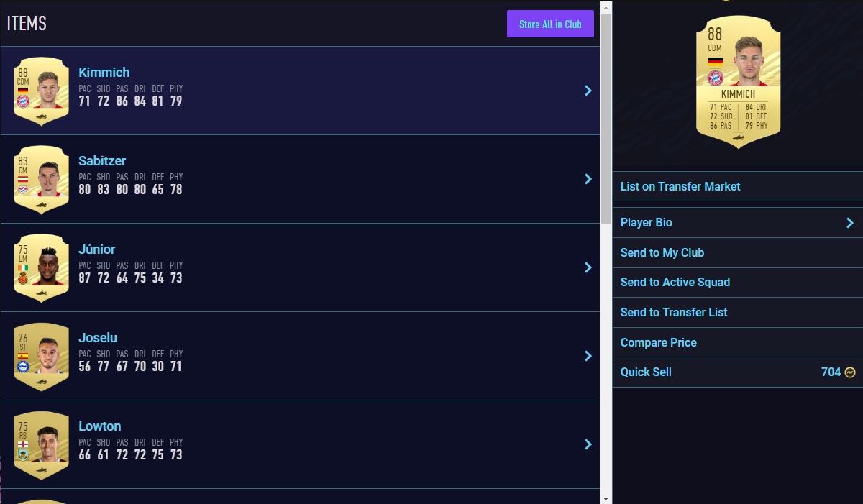The width and height of the screenshot is (863, 504).
Task: Click the items list scrollbar thumb
Action: tap(606, 118)
